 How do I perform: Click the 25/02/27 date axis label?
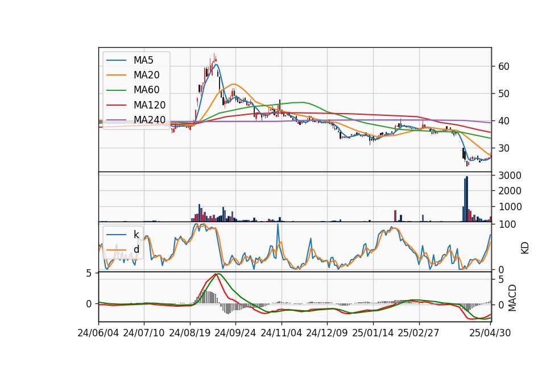419,333
